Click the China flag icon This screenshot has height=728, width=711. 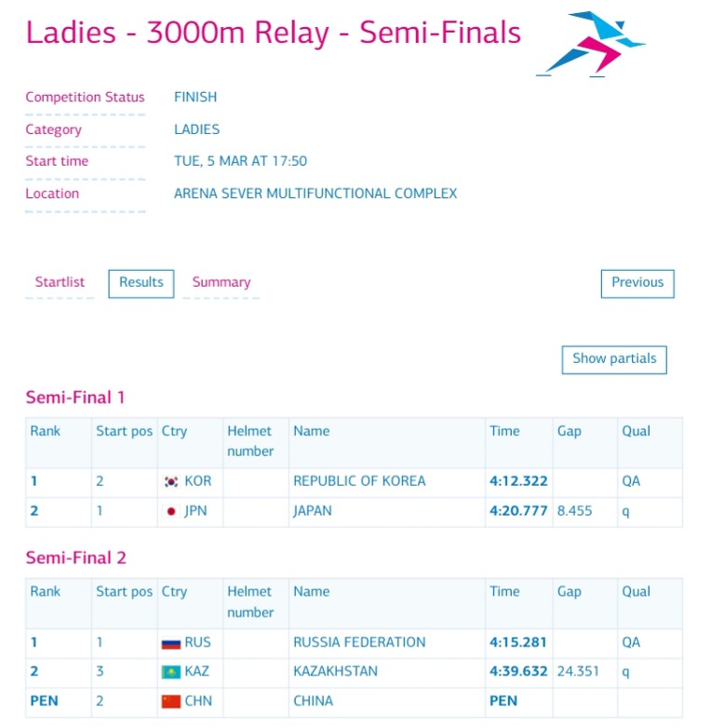click(x=171, y=701)
